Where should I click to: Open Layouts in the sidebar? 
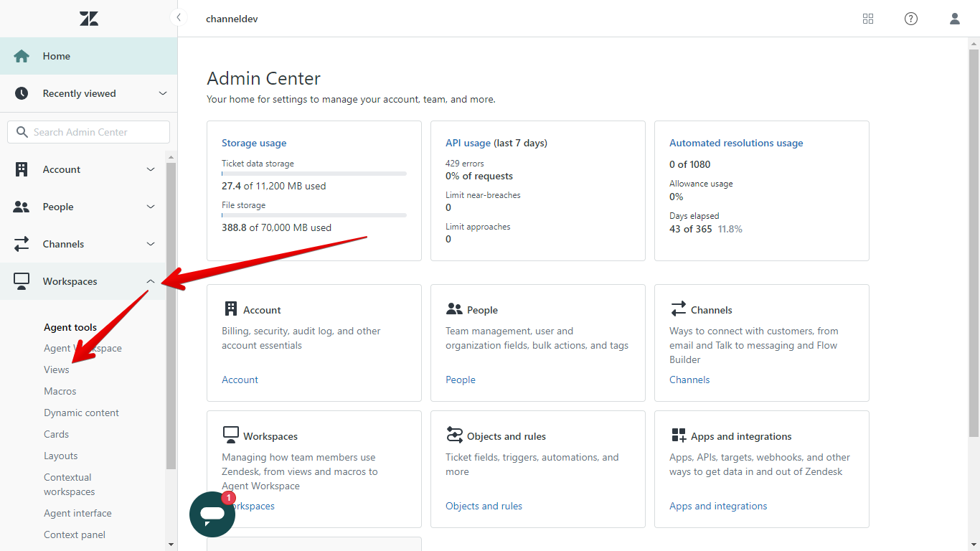[61, 456]
